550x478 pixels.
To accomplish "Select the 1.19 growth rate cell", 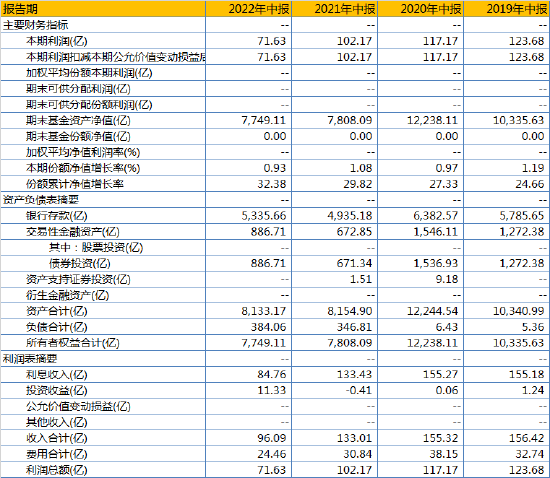I will (506, 168).
